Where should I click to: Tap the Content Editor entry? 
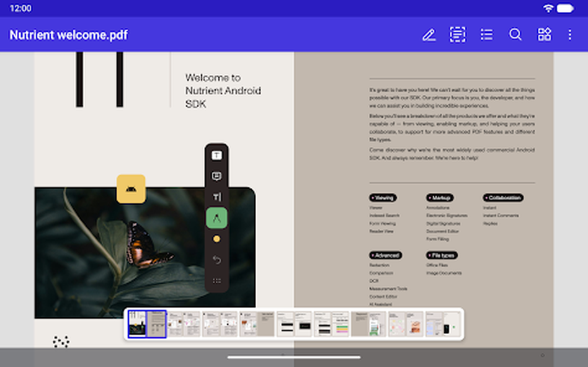383,296
